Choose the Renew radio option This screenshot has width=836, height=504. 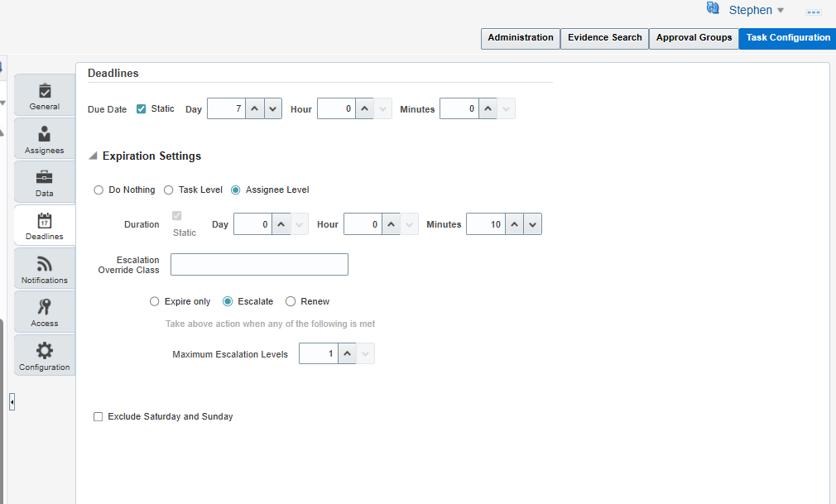pos(291,301)
